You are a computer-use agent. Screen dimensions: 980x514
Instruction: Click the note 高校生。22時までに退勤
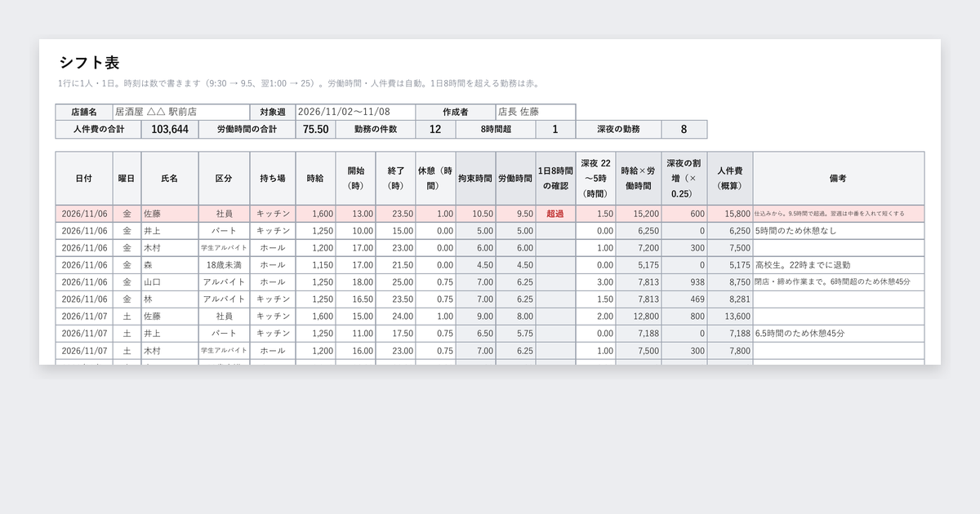point(838,265)
